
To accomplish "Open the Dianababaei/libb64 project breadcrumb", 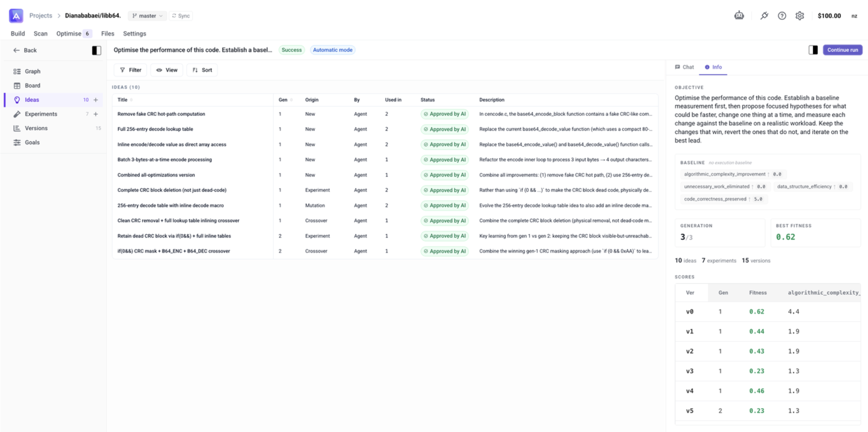I will tap(93, 15).
